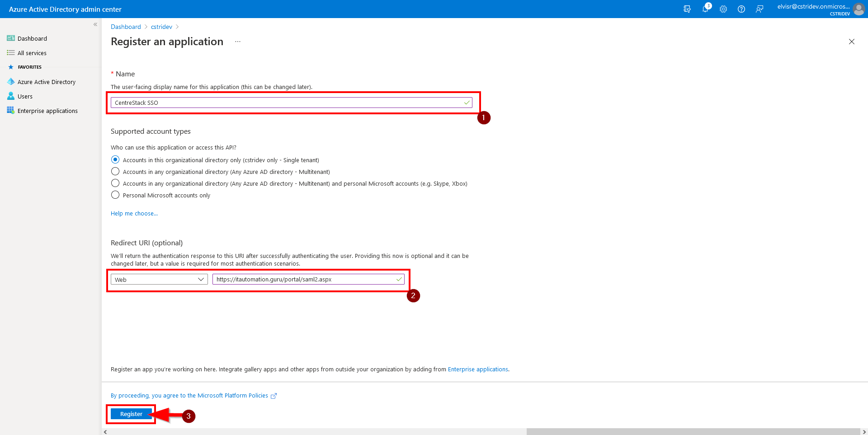Select Multitenant Azure AD directory option
The height and width of the screenshot is (435, 868).
115,171
